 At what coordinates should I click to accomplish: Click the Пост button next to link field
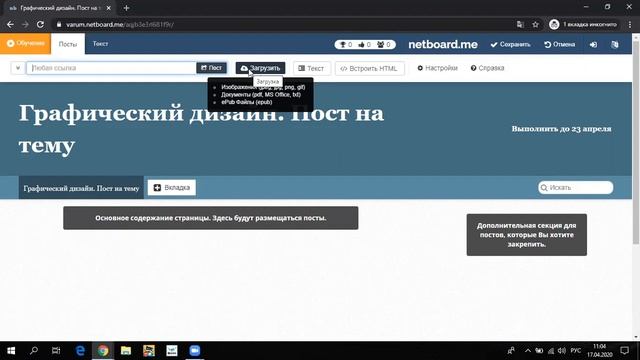coord(211,68)
